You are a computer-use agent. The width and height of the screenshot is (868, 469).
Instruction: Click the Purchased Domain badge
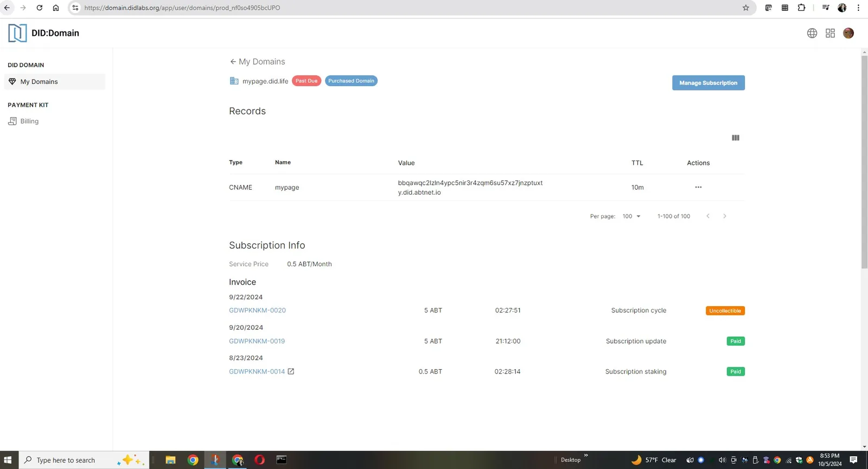[x=351, y=81]
